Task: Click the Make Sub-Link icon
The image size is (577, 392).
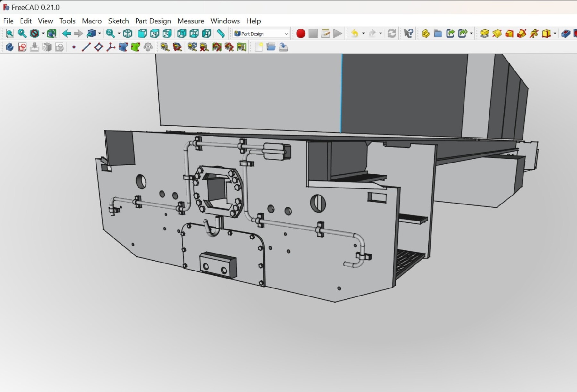Action: 463,33
